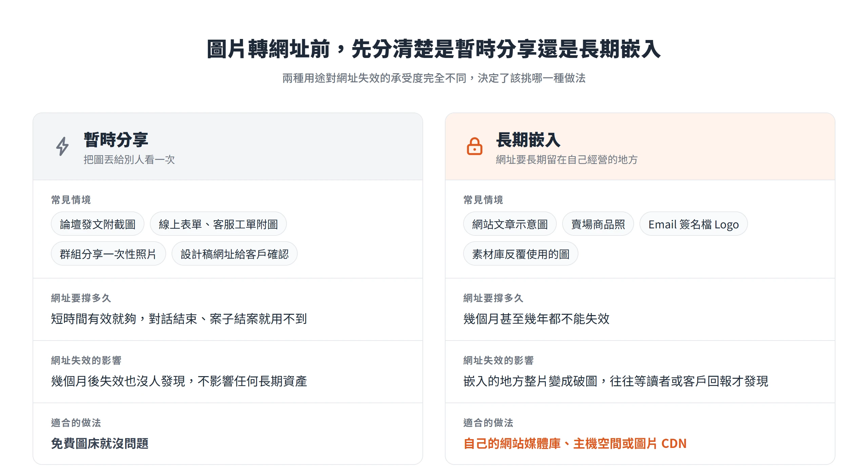Click the text 幾個月甚至幾年都不能失效
This screenshot has width=868, height=473.
(x=536, y=318)
